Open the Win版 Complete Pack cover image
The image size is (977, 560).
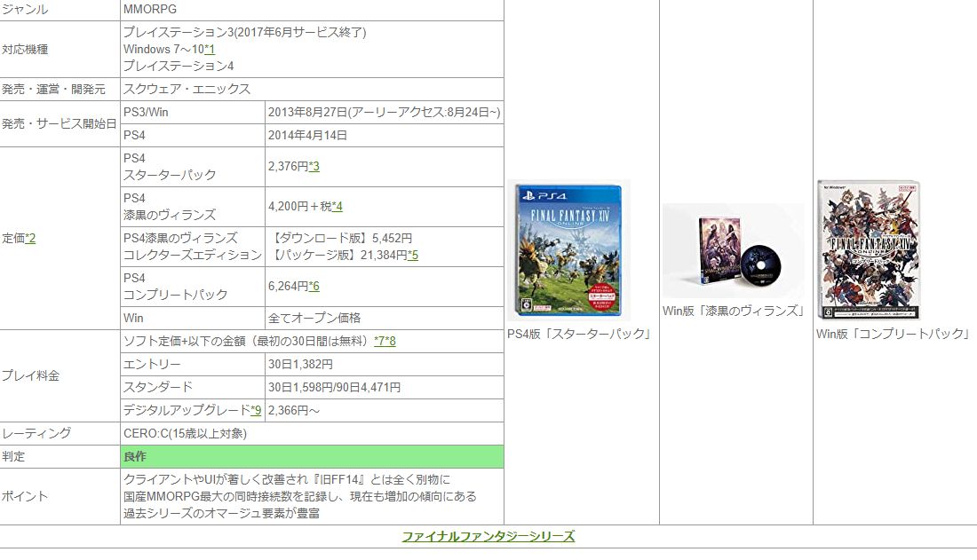click(x=868, y=250)
